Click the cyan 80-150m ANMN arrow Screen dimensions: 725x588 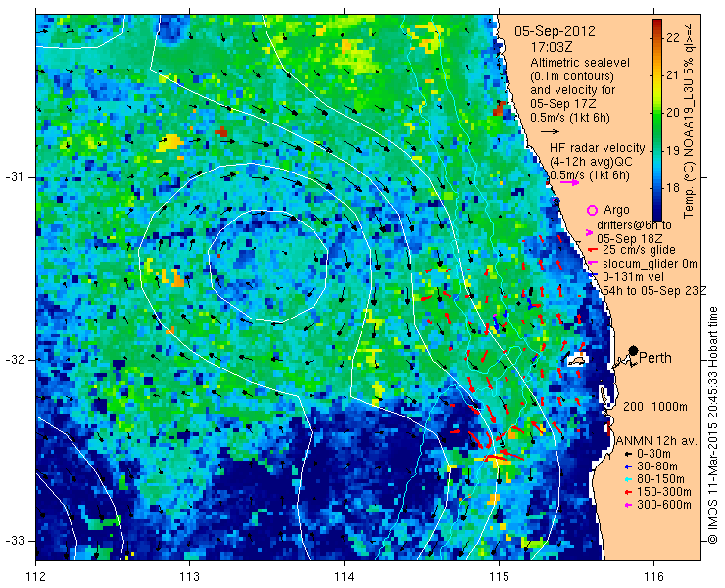point(628,480)
